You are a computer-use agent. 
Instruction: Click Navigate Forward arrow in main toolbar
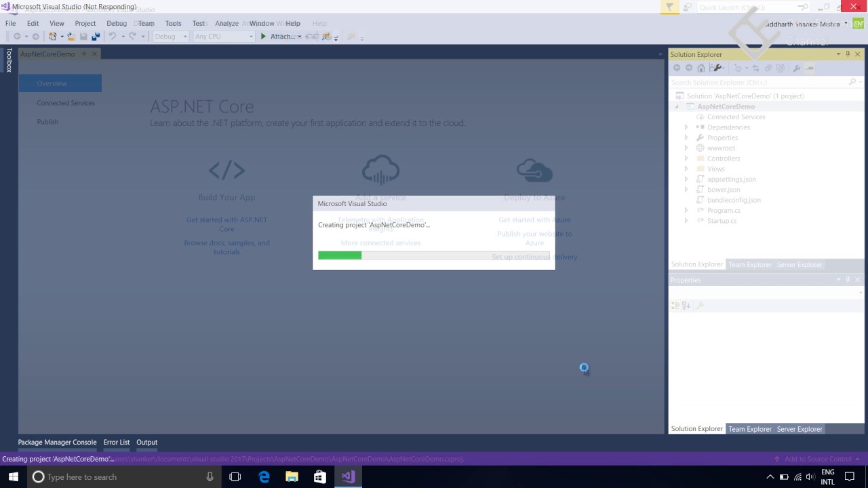pos(35,37)
